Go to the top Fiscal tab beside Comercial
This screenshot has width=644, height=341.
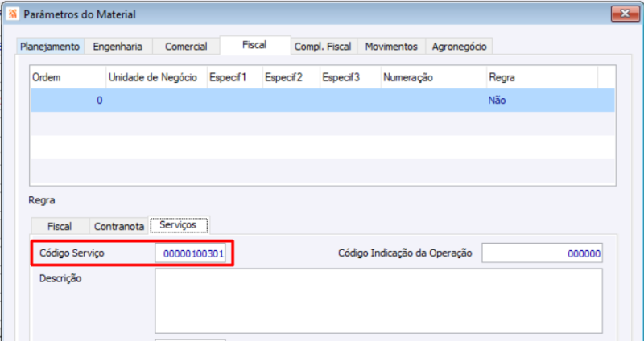[254, 45]
